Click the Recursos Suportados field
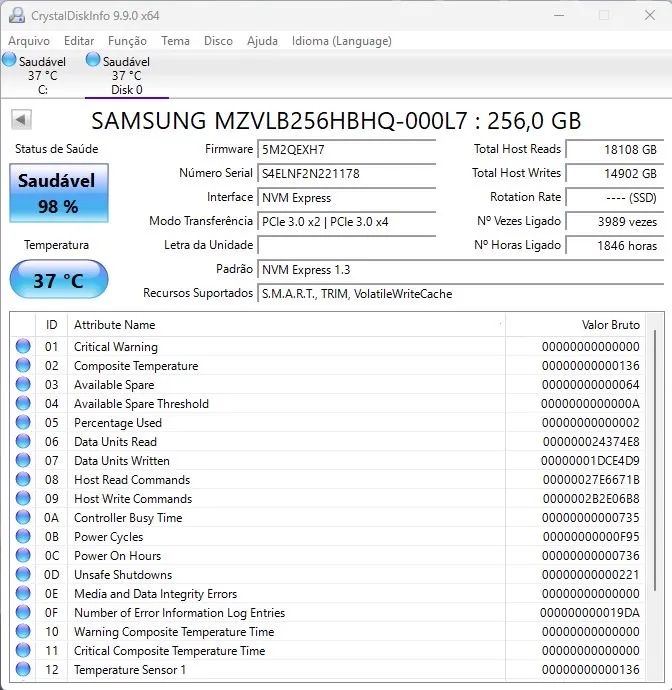Screen dimensions: 672x690 pyautogui.click(x=460, y=294)
